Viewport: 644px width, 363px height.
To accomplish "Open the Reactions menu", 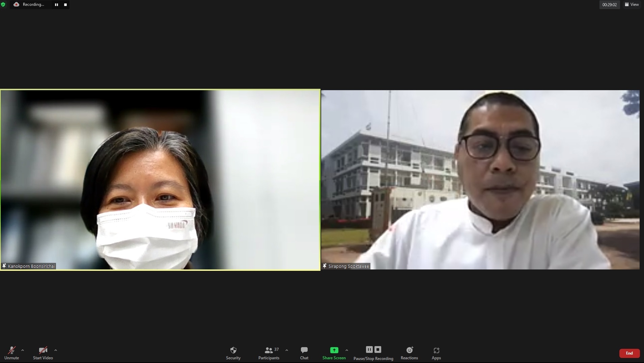I will click(x=409, y=353).
